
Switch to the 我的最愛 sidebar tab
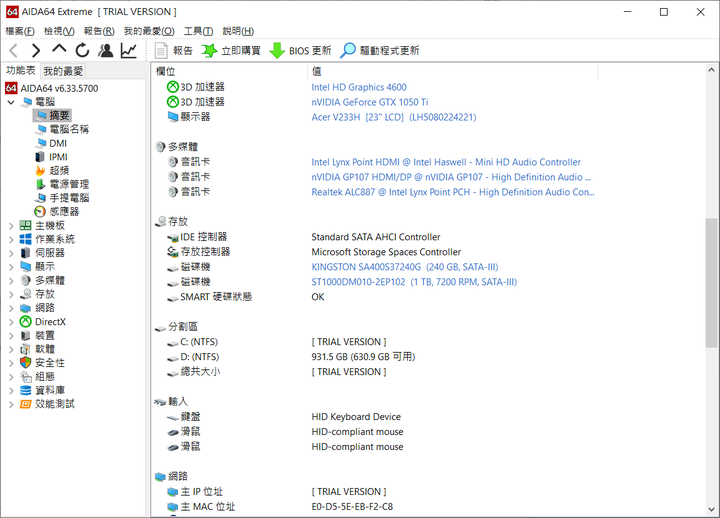coord(63,71)
